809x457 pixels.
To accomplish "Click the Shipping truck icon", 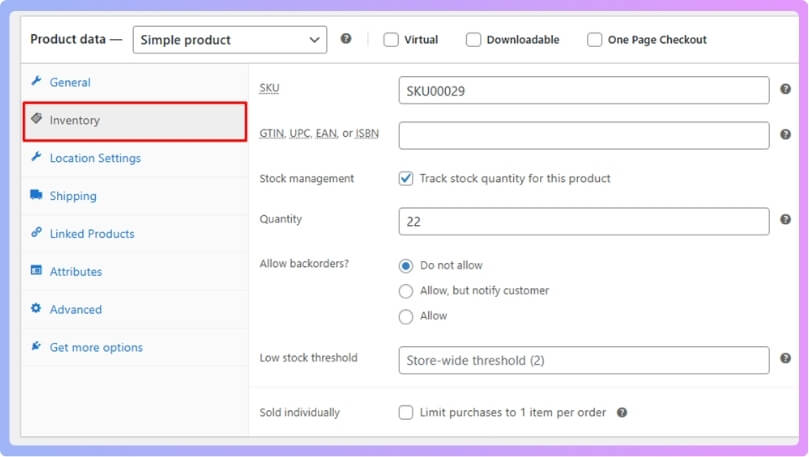I will coord(36,194).
